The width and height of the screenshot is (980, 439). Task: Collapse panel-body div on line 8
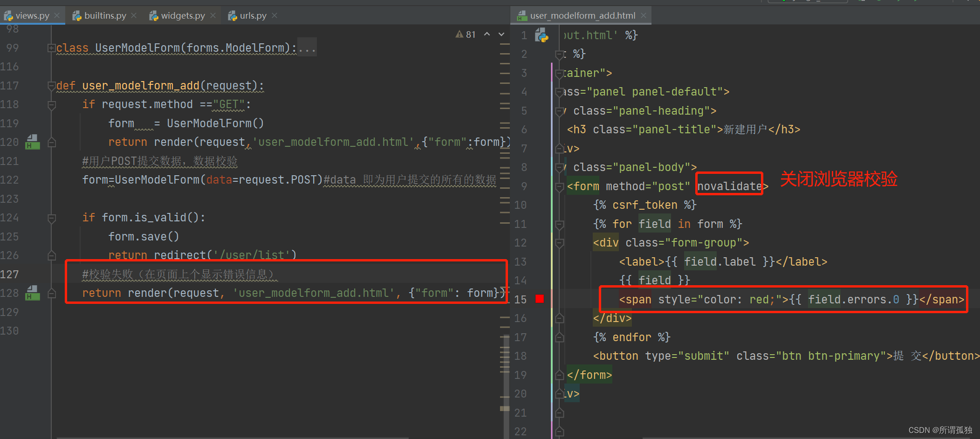(x=560, y=168)
